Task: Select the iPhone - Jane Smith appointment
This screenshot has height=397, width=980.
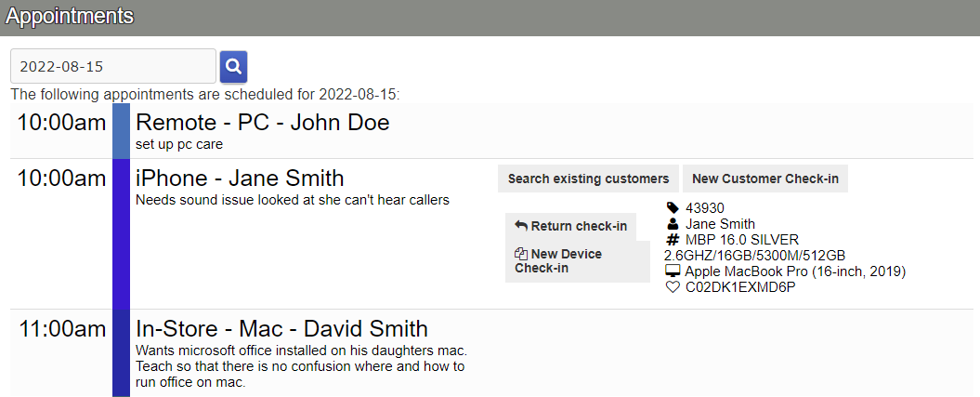Action: coord(240,178)
